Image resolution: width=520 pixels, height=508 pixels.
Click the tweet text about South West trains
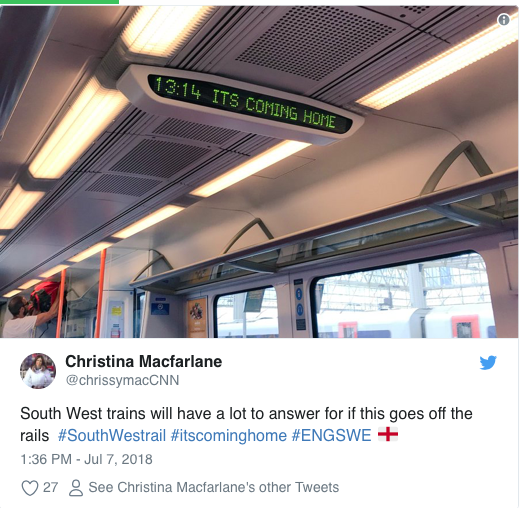tap(246, 424)
